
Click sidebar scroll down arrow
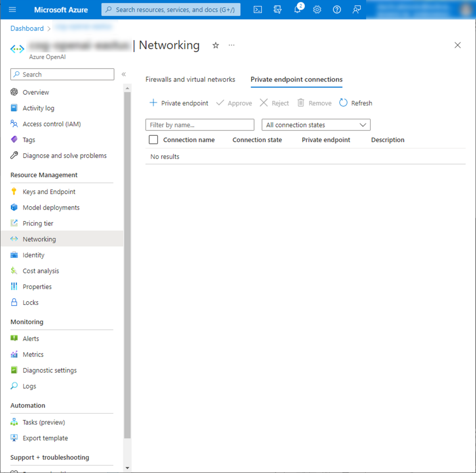pyautogui.click(x=127, y=468)
